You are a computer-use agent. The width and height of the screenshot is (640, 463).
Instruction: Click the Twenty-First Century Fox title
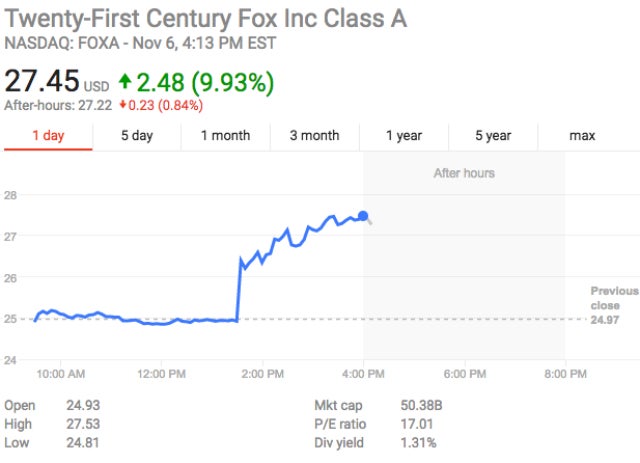coord(206,20)
